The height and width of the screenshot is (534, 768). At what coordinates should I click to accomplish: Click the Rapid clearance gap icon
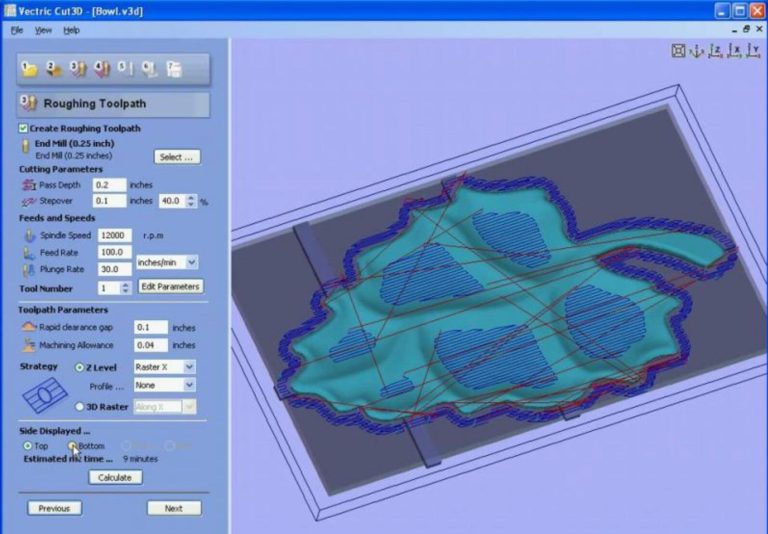28,327
